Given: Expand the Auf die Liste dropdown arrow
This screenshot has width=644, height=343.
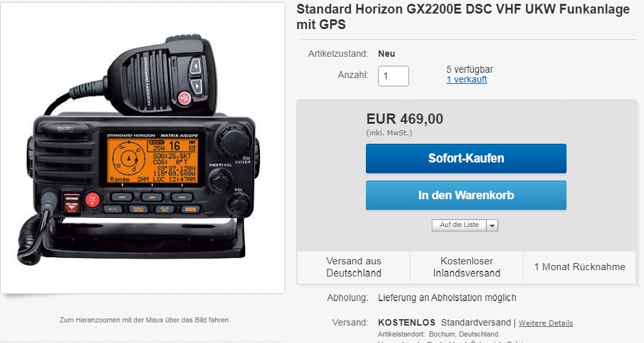Looking at the screenshot, I should click(x=492, y=225).
